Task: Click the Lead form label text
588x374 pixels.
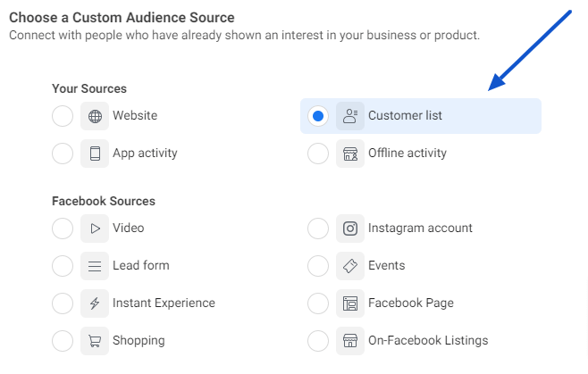Action: coord(140,266)
